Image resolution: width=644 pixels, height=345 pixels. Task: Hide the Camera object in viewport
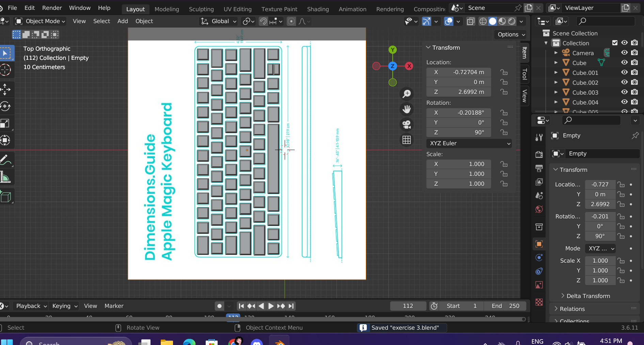(624, 53)
